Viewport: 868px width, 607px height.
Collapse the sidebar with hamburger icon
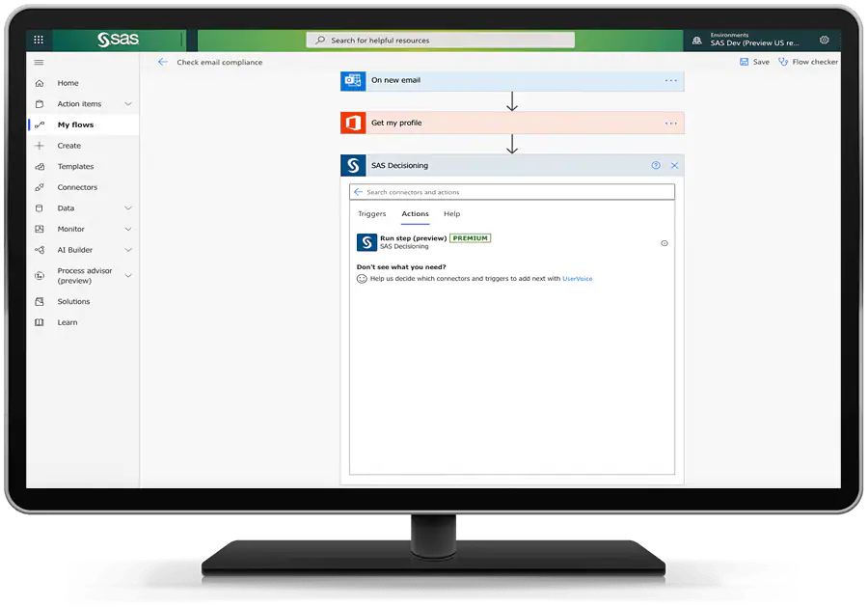coord(39,62)
